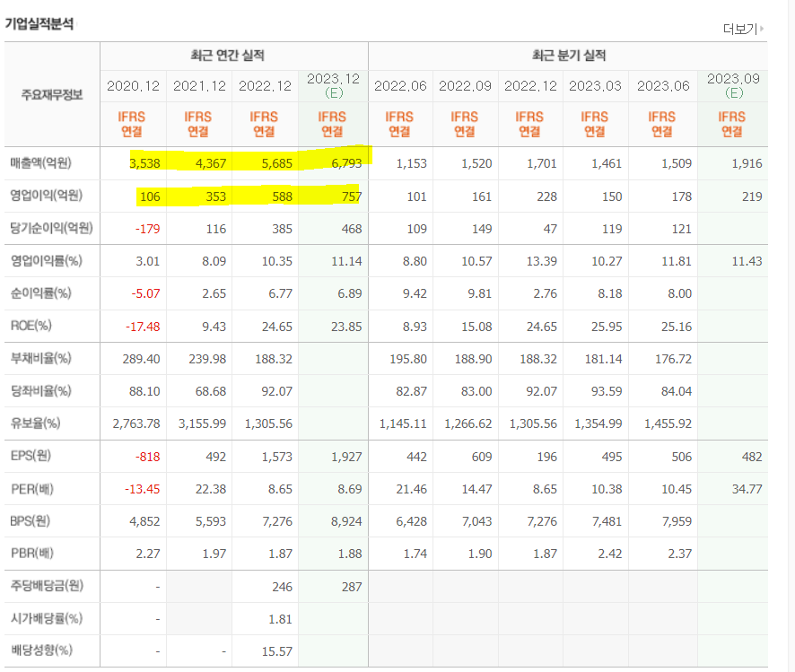Image resolution: width=795 pixels, height=672 pixels.
Task: Click reserve ratio value 3,155.99
Action: pyautogui.click(x=202, y=423)
